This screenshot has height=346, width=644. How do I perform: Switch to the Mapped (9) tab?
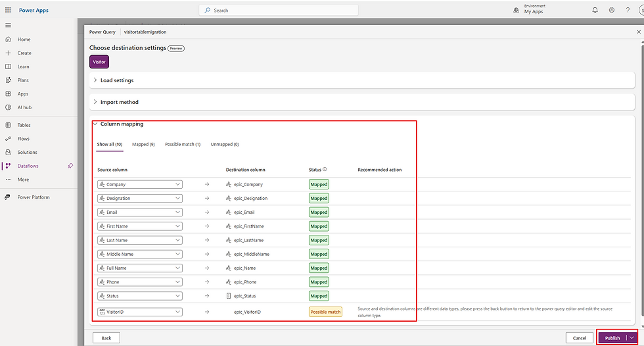pos(143,144)
